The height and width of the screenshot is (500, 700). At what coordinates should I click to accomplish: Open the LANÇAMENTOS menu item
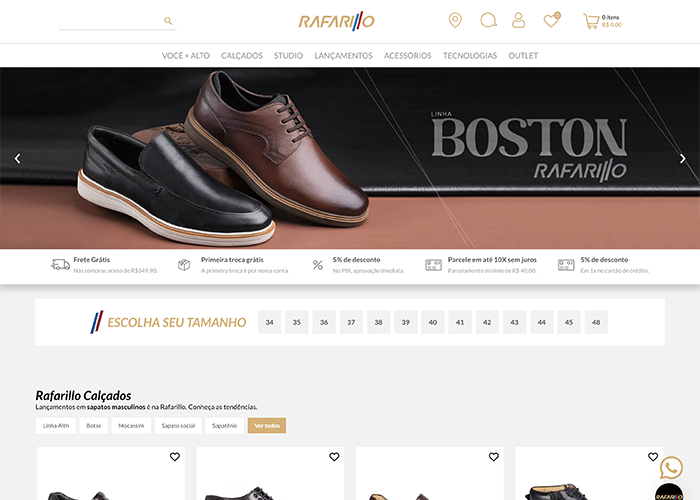click(x=343, y=56)
